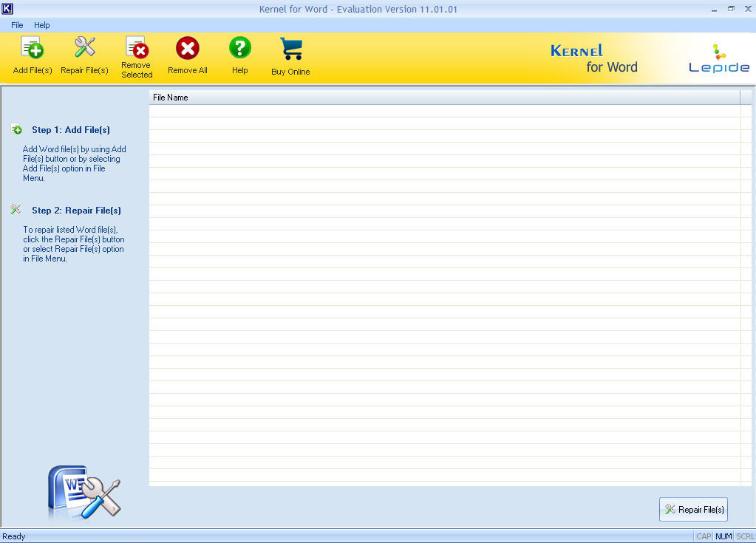Minimize the Kernel for Word window
The image size is (756, 543).
tap(714, 9)
